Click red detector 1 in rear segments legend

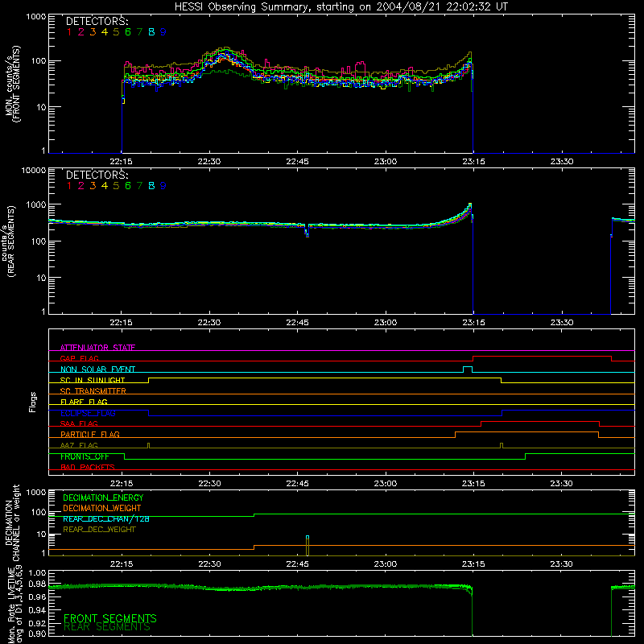pos(69,186)
